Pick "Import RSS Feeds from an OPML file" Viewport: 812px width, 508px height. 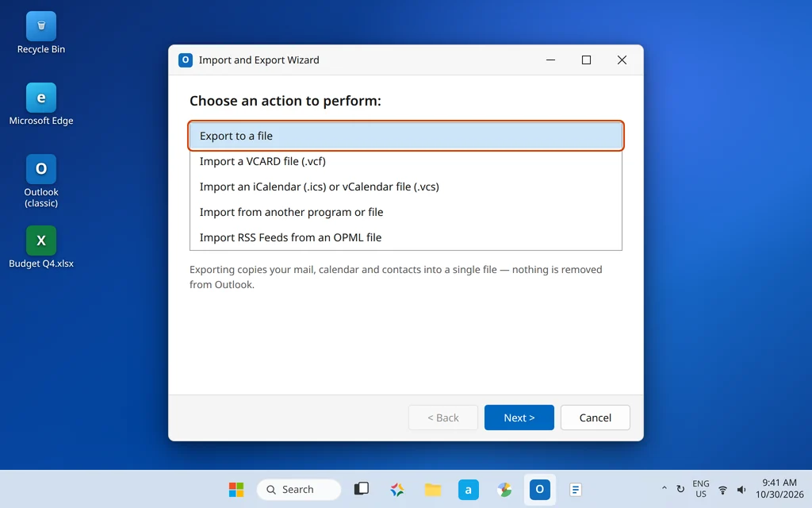tap(406, 237)
